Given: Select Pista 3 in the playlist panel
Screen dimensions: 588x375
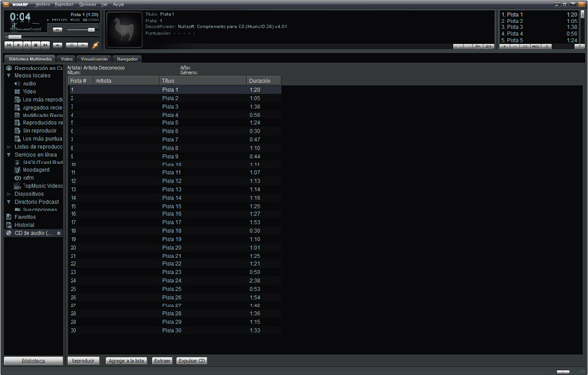Looking at the screenshot, I should 539,27.
